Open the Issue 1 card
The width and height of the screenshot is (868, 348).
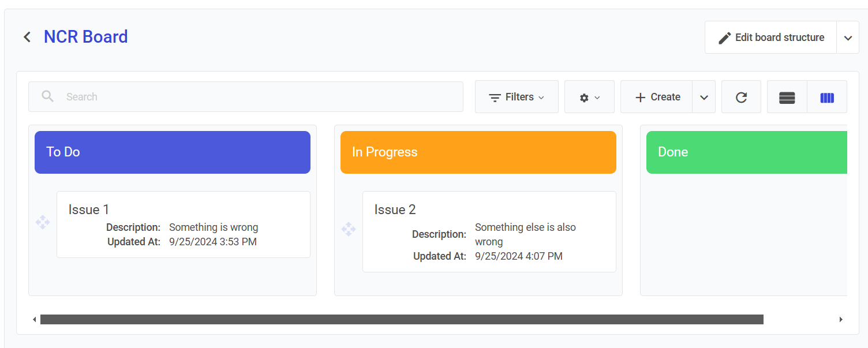(x=183, y=224)
